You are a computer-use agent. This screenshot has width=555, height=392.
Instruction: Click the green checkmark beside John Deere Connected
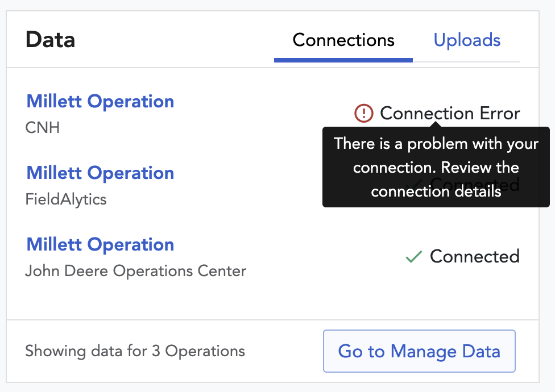click(x=414, y=257)
